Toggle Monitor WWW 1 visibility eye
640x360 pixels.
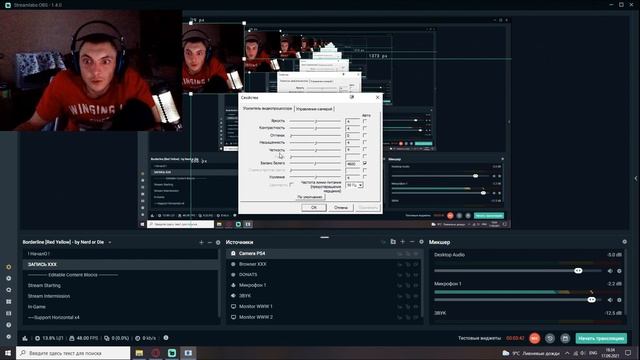415,307
